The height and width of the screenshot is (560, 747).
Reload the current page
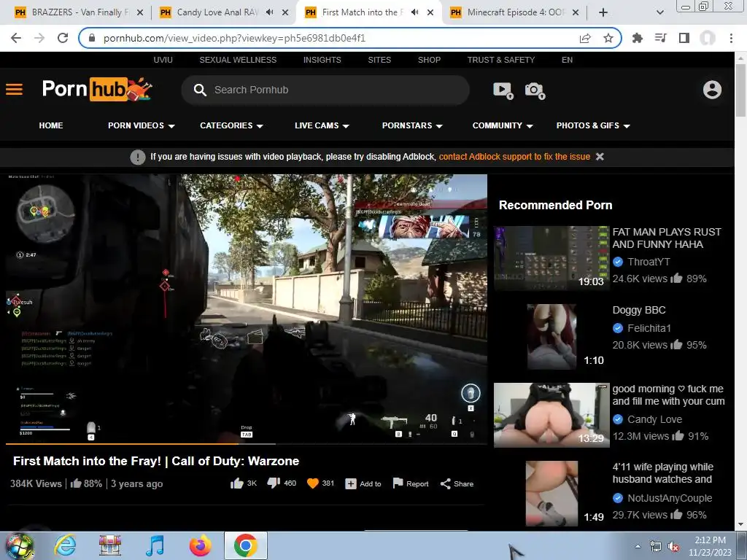63,38
